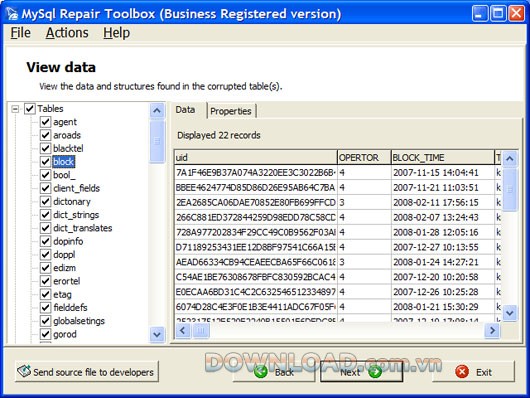The image size is (530, 398).
Task: Select the cell 2007-11-15 14:04:41
Action: (443, 172)
